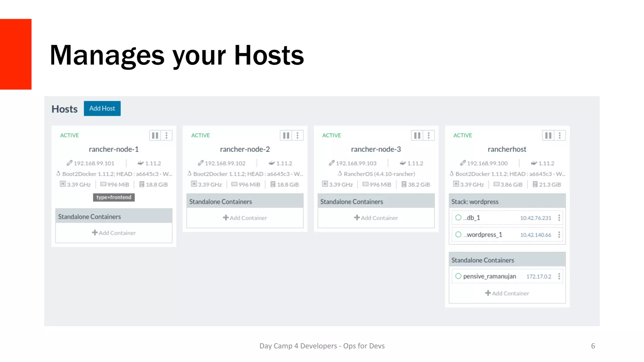This screenshot has width=644, height=362.
Task: Click IP address 10.42.140.66
Action: coord(536,235)
